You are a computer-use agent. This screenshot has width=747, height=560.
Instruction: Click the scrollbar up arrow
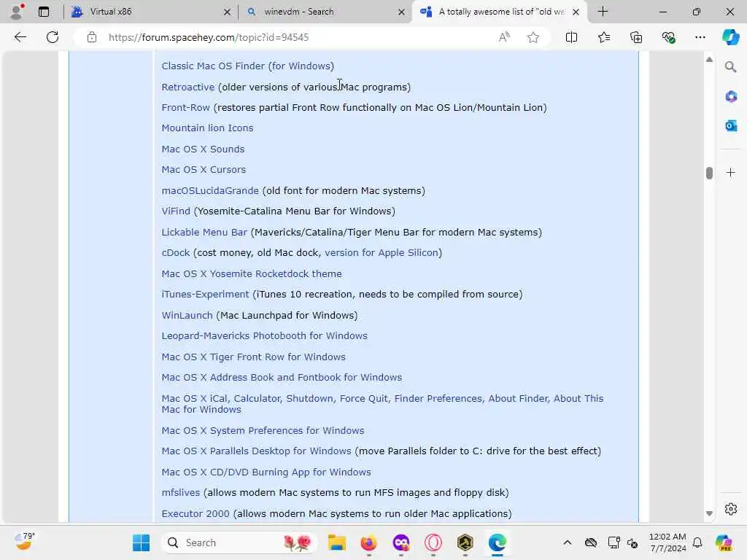(709, 60)
